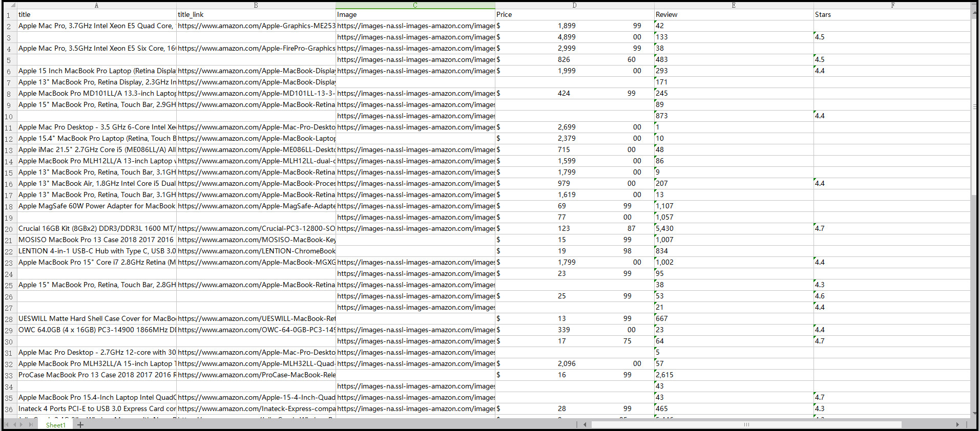980x431 pixels.
Task: Select the 4.3 stars cell in row 25
Action: pyautogui.click(x=892, y=285)
